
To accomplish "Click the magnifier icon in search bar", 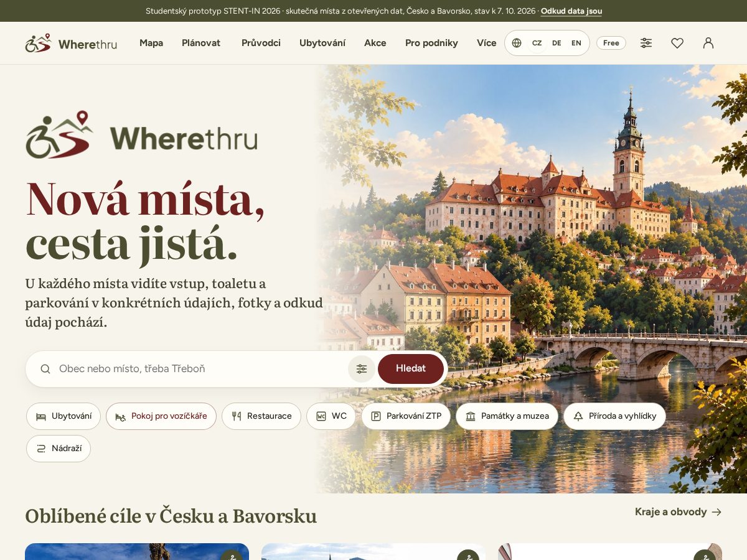I will (45, 369).
